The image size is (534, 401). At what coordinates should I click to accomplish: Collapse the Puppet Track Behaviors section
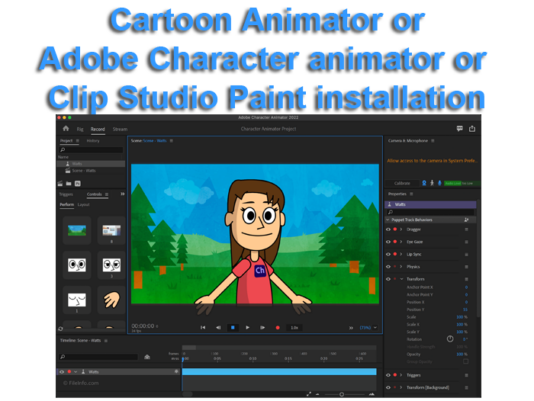pos(388,220)
